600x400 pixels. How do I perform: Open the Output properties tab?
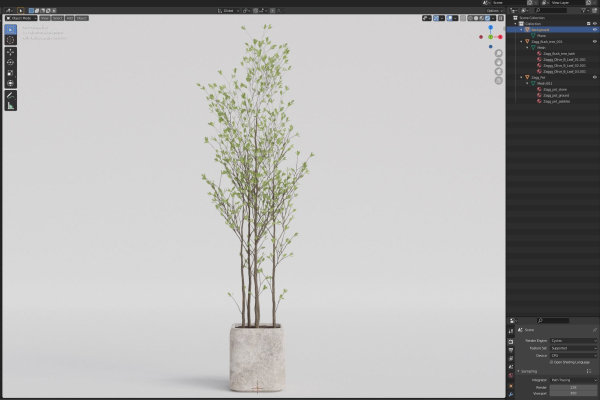tap(511, 350)
